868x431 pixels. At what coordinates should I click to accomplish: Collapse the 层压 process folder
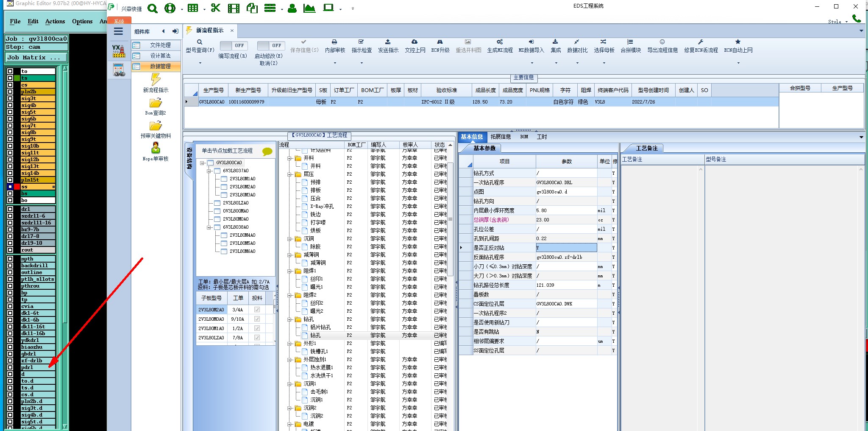(x=290, y=174)
